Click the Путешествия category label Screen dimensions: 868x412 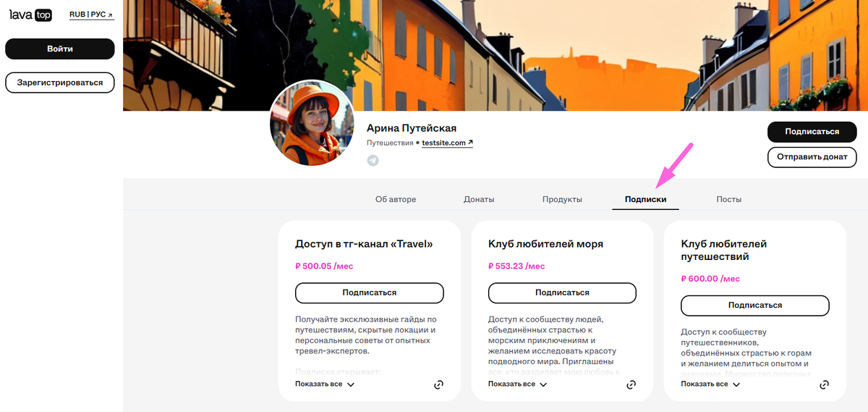point(390,143)
